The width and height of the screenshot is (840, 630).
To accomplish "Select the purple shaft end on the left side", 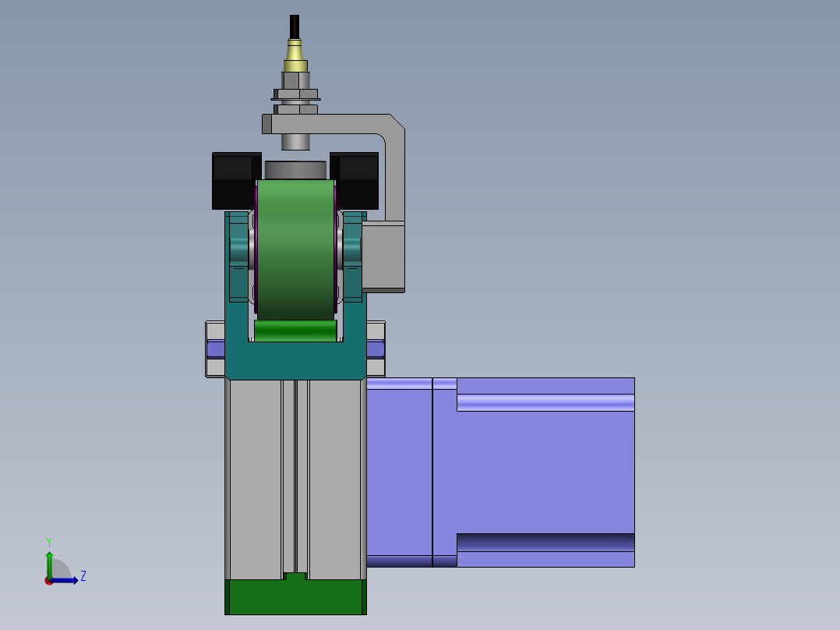I will [x=215, y=349].
